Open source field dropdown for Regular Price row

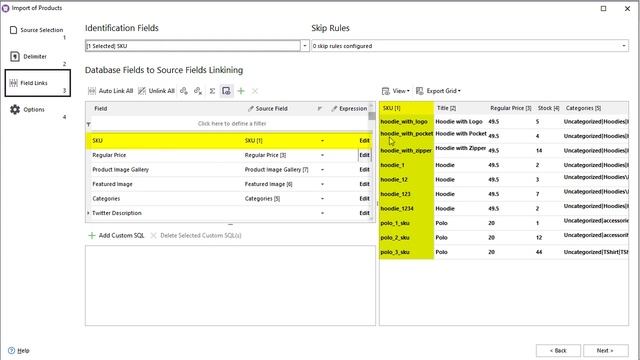click(x=322, y=155)
